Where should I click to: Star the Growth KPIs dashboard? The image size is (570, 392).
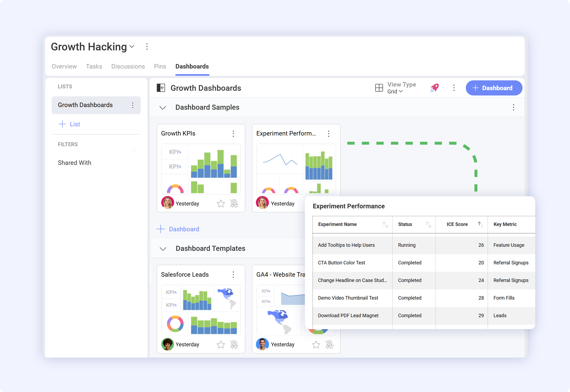pos(221,203)
